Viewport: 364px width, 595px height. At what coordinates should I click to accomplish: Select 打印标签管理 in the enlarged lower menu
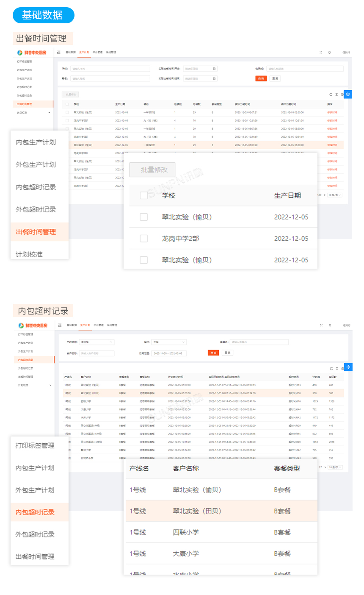pyautogui.click(x=35, y=445)
